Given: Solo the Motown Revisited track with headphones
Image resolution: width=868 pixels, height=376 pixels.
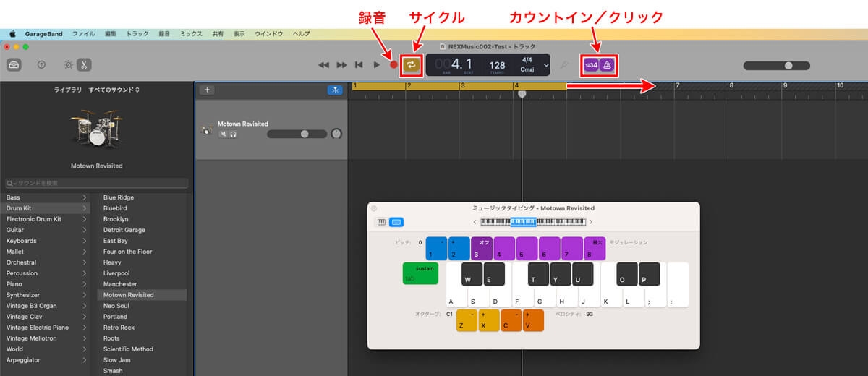Looking at the screenshot, I should pyautogui.click(x=233, y=134).
